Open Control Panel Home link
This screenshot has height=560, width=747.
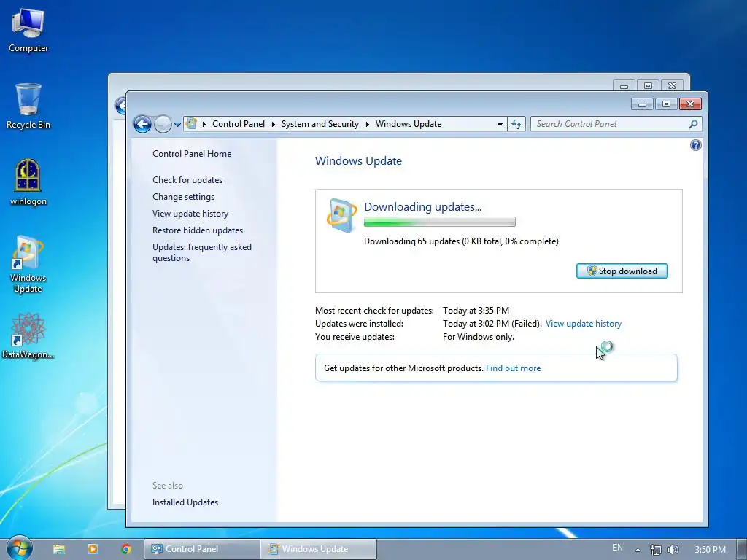click(192, 154)
